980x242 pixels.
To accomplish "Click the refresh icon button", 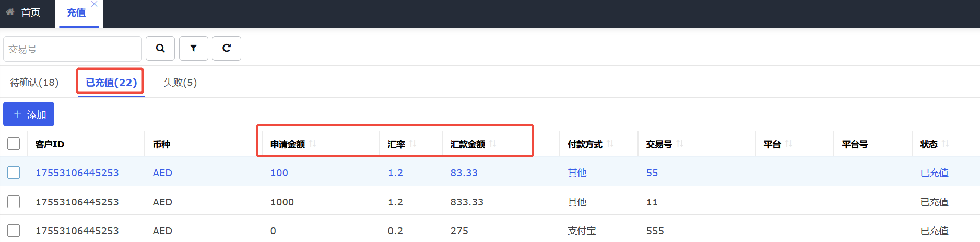I will coord(227,48).
